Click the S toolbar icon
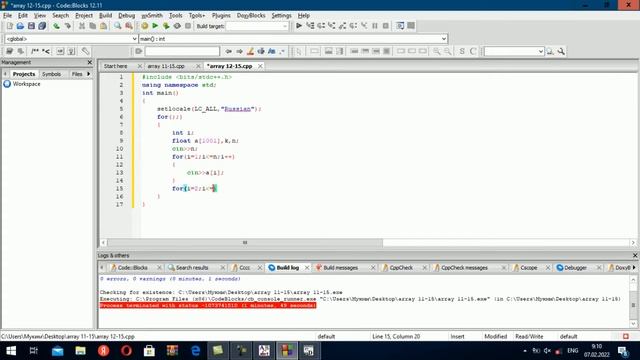The image size is (640, 360). pos(462,51)
